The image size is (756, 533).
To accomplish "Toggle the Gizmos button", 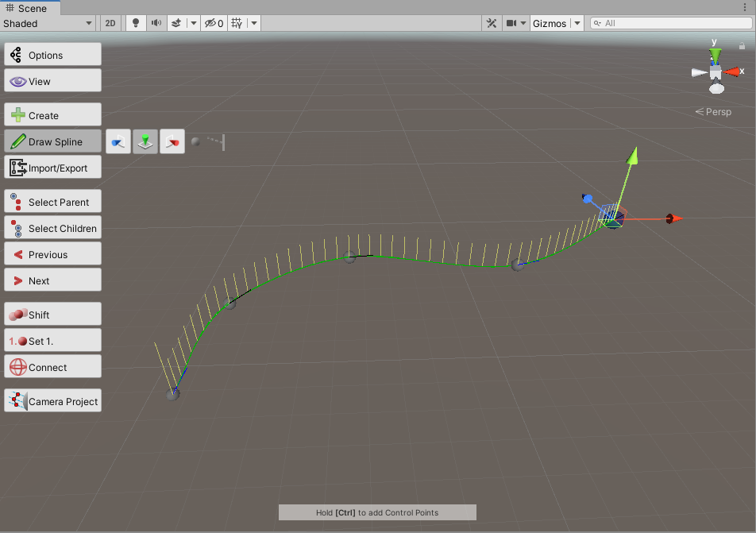I will [550, 23].
